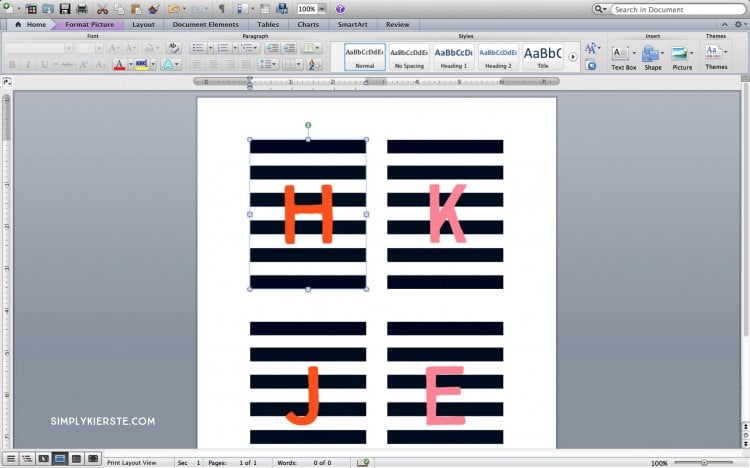Select the Cut scissors icon
Viewport: 750px width, 468px height.
tap(102, 9)
